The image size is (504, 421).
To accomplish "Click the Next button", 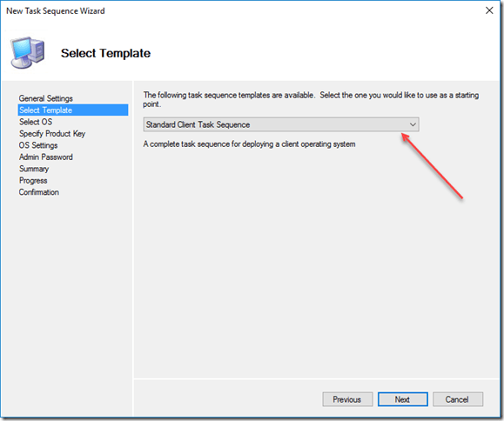I will [402, 399].
